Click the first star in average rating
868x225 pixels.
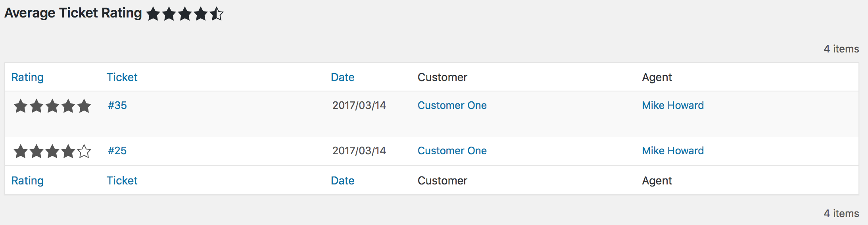153,14
